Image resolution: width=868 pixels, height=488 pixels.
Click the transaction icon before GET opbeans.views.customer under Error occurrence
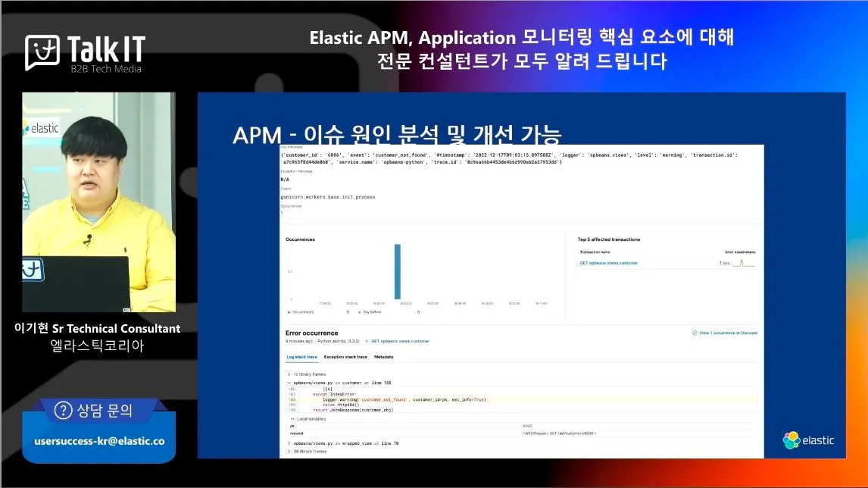[367, 341]
